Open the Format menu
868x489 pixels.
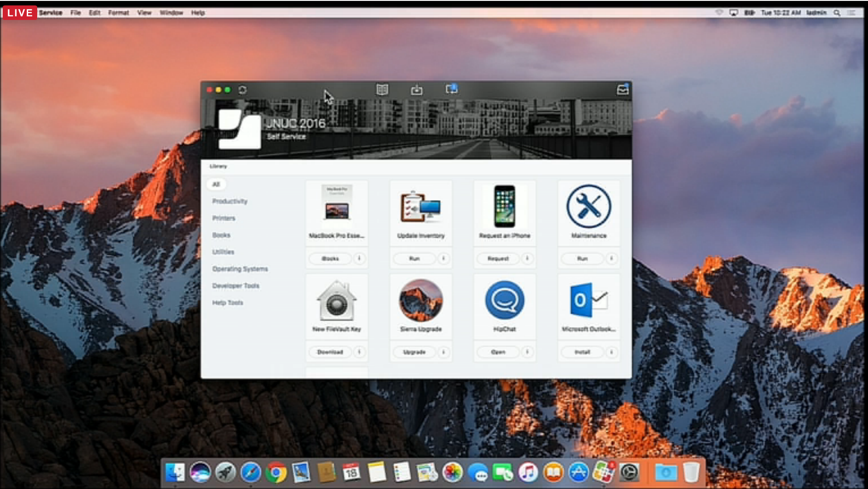tap(118, 13)
